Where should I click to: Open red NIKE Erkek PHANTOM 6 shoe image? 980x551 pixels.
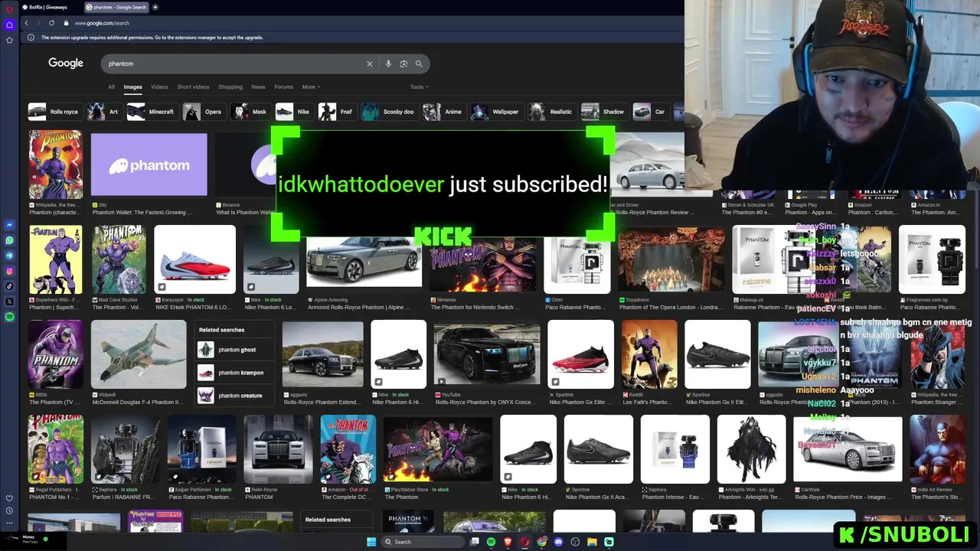(194, 259)
